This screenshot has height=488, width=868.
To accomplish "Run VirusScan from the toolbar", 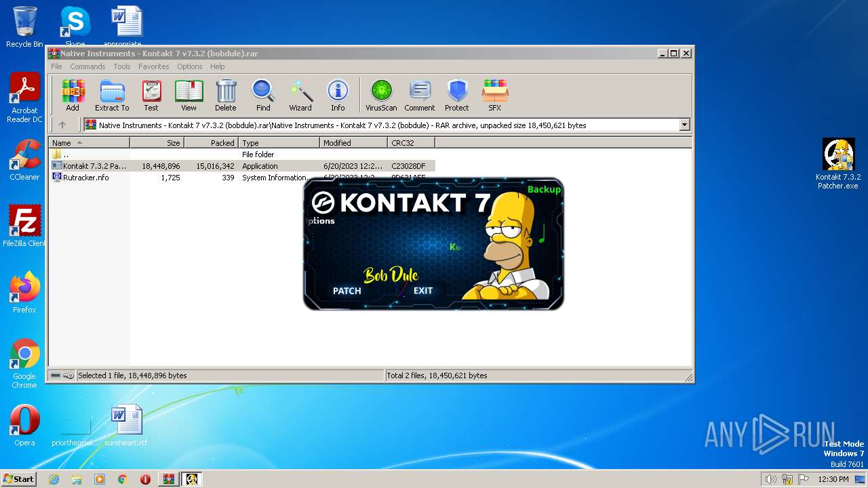I will click(381, 95).
